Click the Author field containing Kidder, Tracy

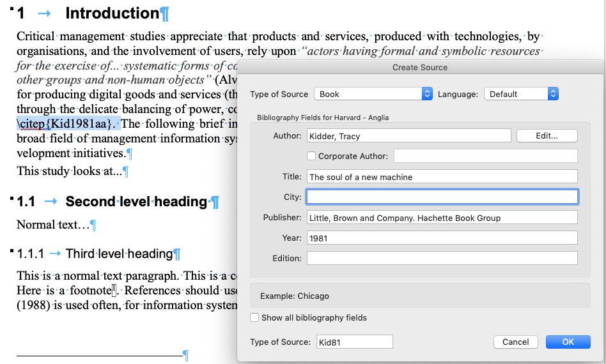409,136
